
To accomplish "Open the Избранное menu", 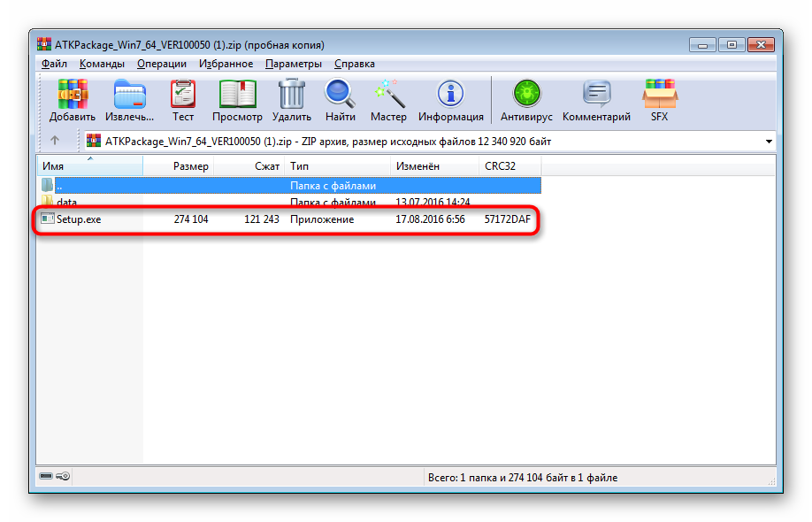I will (x=226, y=64).
